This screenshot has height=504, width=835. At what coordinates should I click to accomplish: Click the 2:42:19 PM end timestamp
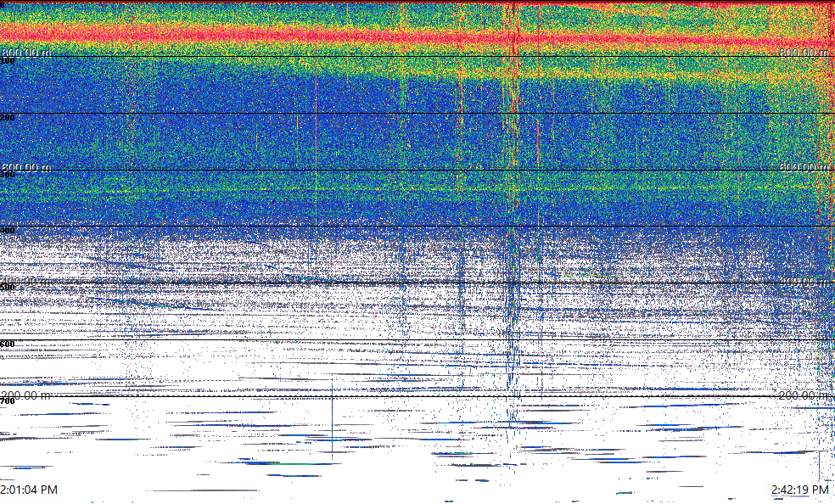pyautogui.click(x=800, y=490)
